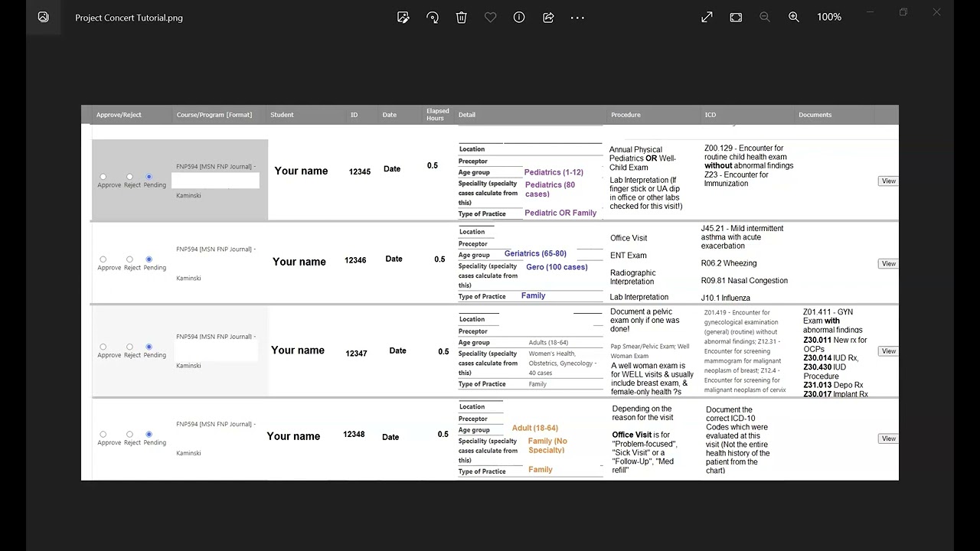Click R09.81 Nasal Congestion code

(x=744, y=281)
